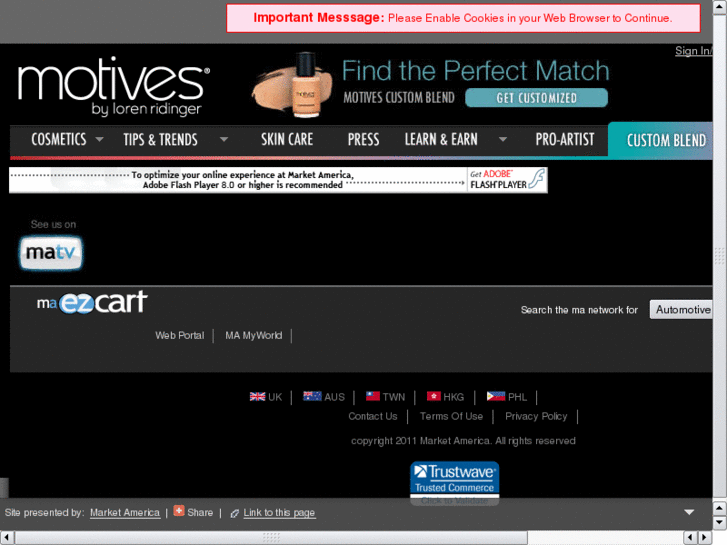Click the horizontal scrollbar thumb
The width and height of the screenshot is (727, 545).
(x=271, y=537)
